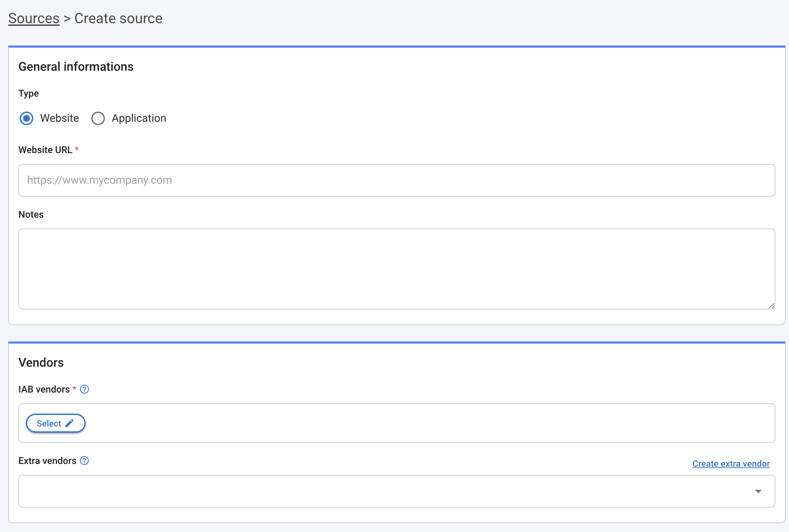
Task: Click the Vendors section heading
Action: pyautogui.click(x=41, y=362)
